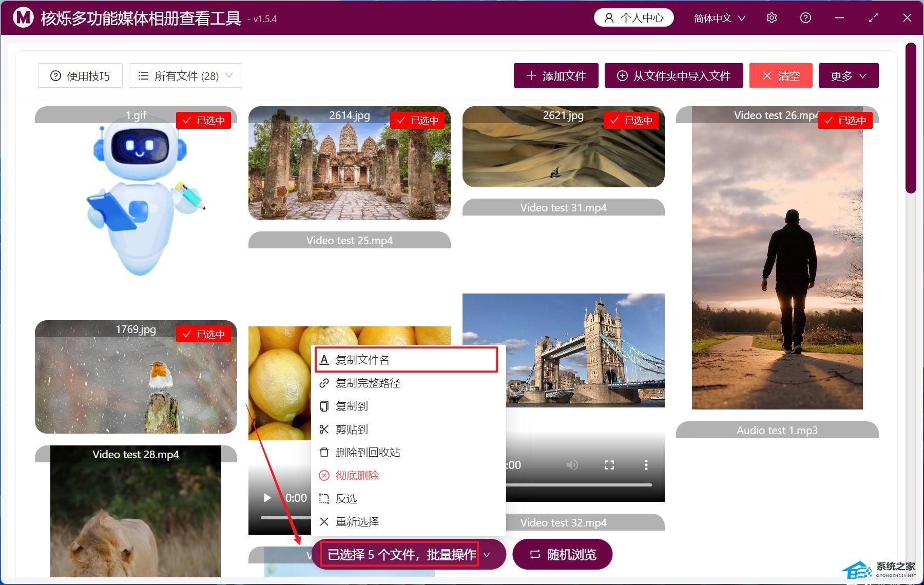
Task: Click the fullscreen expand window icon
Action: (x=873, y=18)
